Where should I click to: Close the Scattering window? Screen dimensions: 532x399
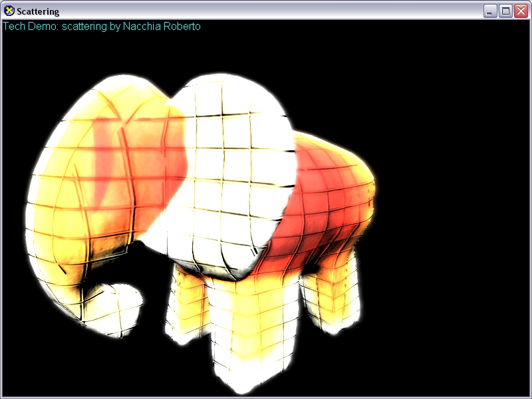[521, 11]
